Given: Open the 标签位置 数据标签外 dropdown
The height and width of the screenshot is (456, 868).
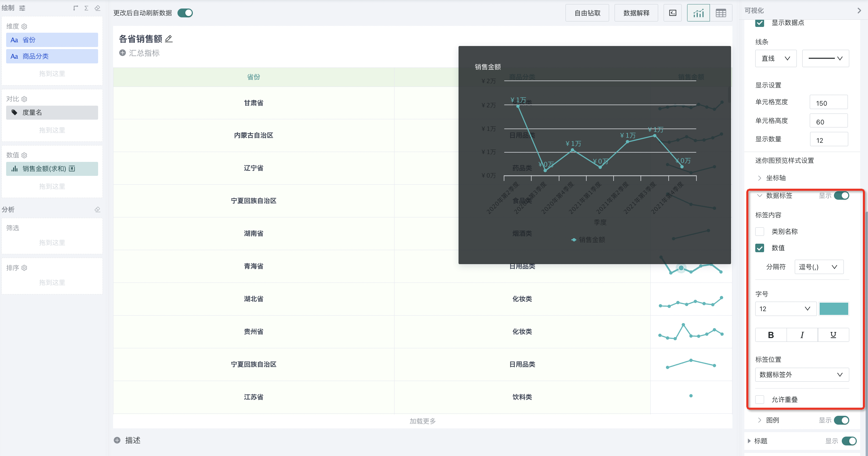Looking at the screenshot, I should point(802,375).
